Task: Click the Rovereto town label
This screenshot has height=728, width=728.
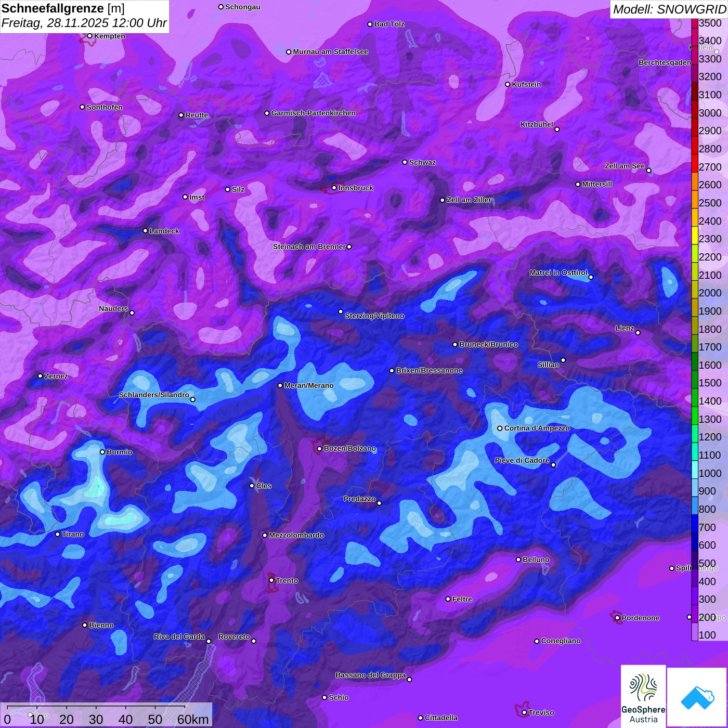Action: tap(234, 636)
